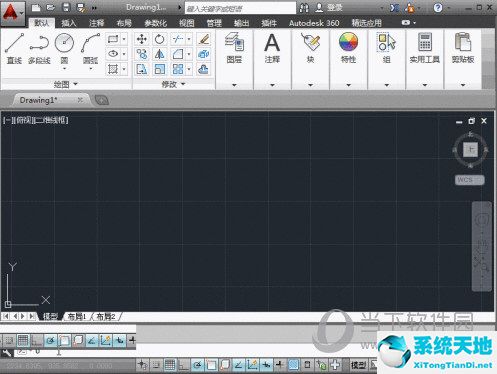Open the WCS dropdown under ViewCube
497x374 pixels.
coord(470,180)
